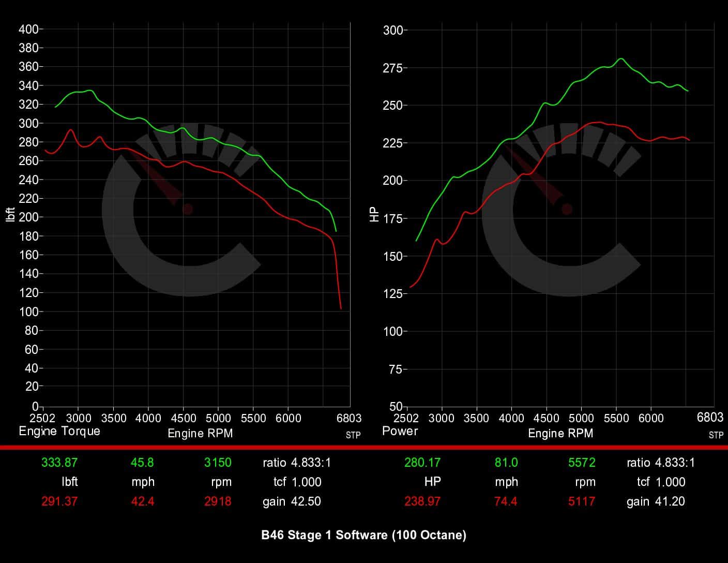The image size is (728, 563).
Task: Select the red baseline horsepower value 238.97
Action: pos(422,501)
